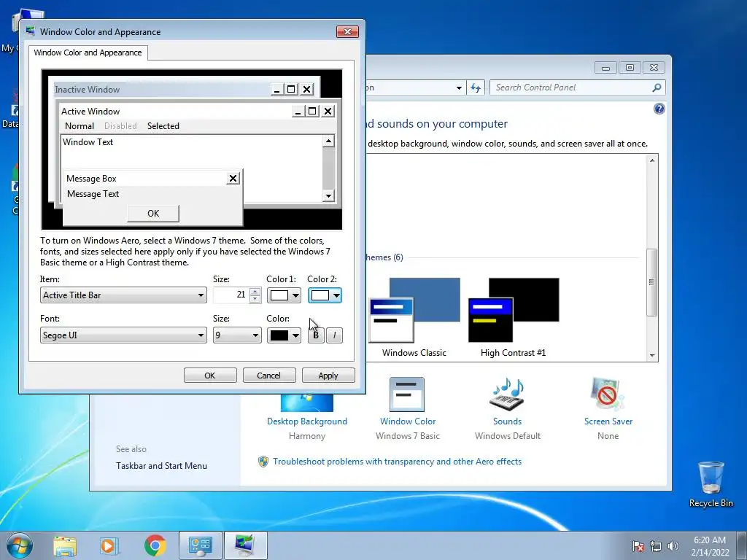Click the themes list scroll up arrow
The image size is (747, 560).
(652, 160)
